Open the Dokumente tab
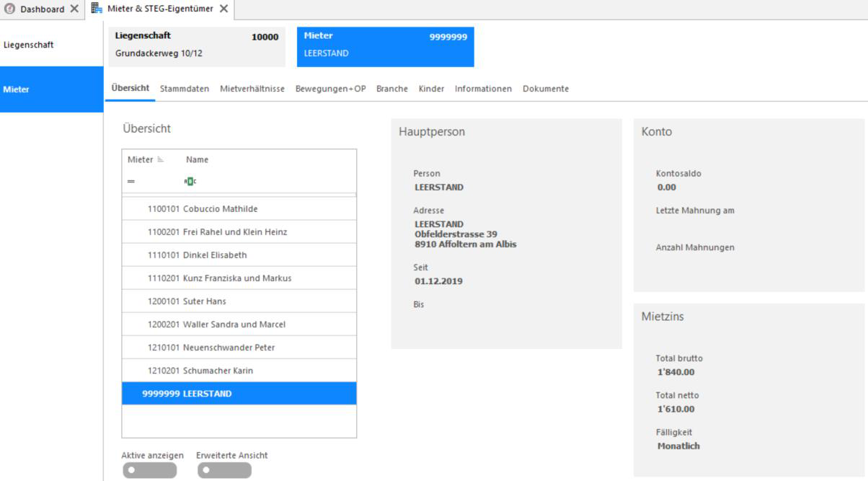Image resolution: width=868 pixels, height=481 pixels. [x=546, y=89]
